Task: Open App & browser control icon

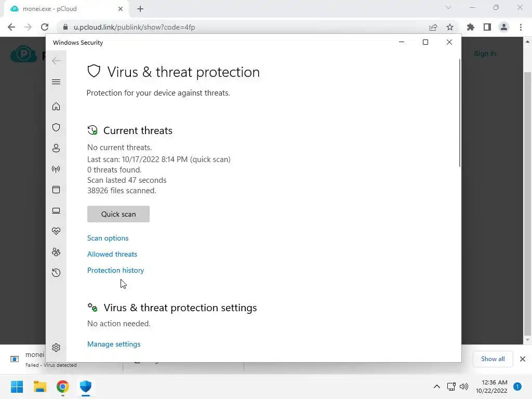Action: coord(56,190)
